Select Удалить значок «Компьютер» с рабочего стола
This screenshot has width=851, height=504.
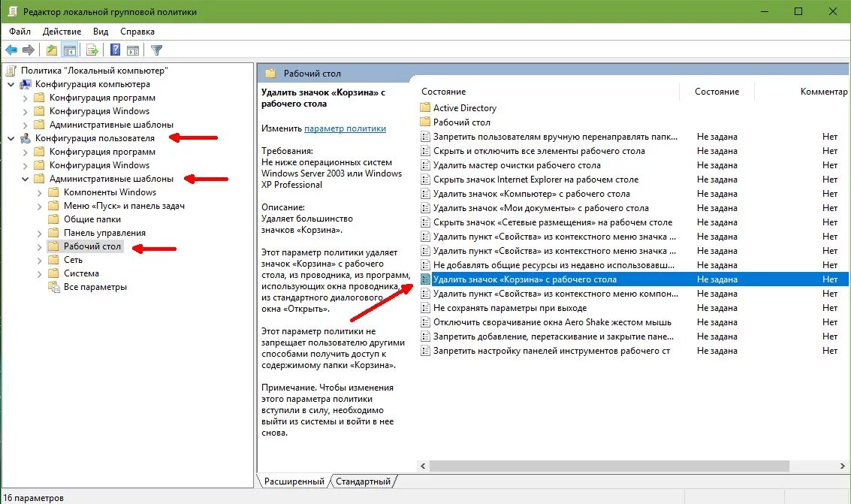pos(531,194)
